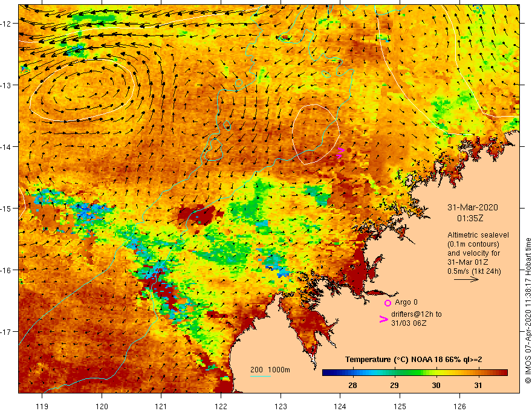Image resolution: width=532 pixels, height=411 pixels.
Task: Click the cyan isobath legend line
Action: 260,376
